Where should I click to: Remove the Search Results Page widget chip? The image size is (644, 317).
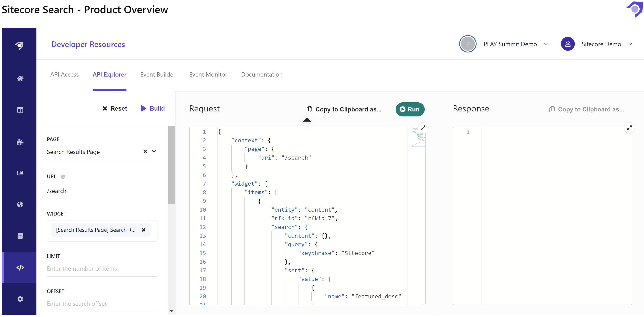(144, 230)
